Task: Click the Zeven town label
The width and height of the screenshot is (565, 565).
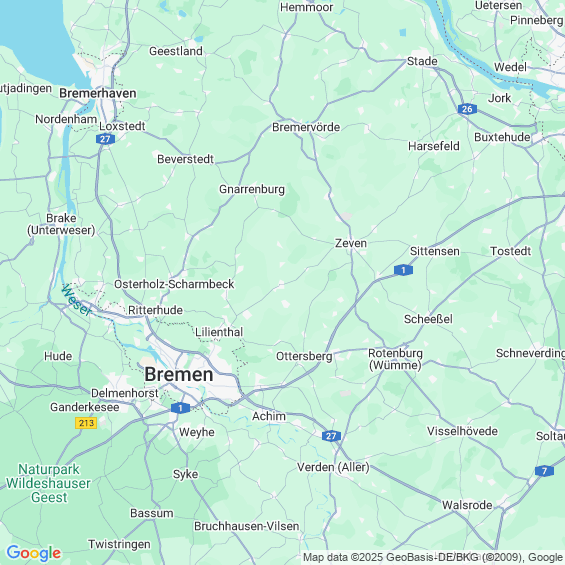Action: [351, 243]
